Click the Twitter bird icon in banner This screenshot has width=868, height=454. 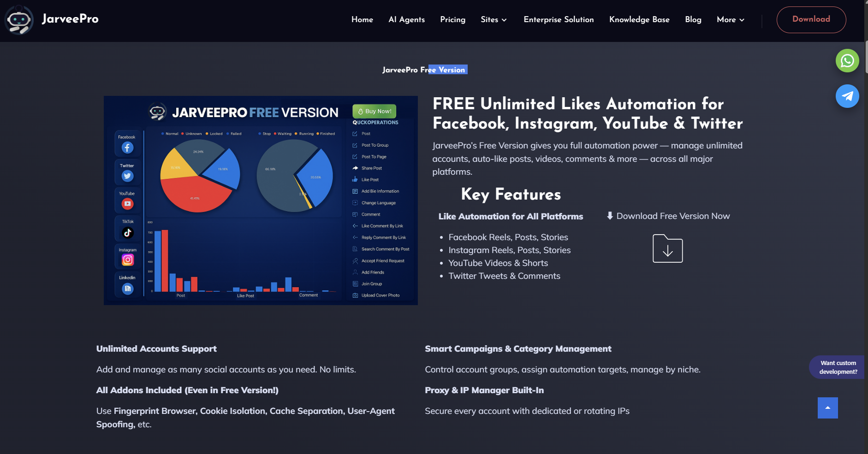[x=128, y=176]
